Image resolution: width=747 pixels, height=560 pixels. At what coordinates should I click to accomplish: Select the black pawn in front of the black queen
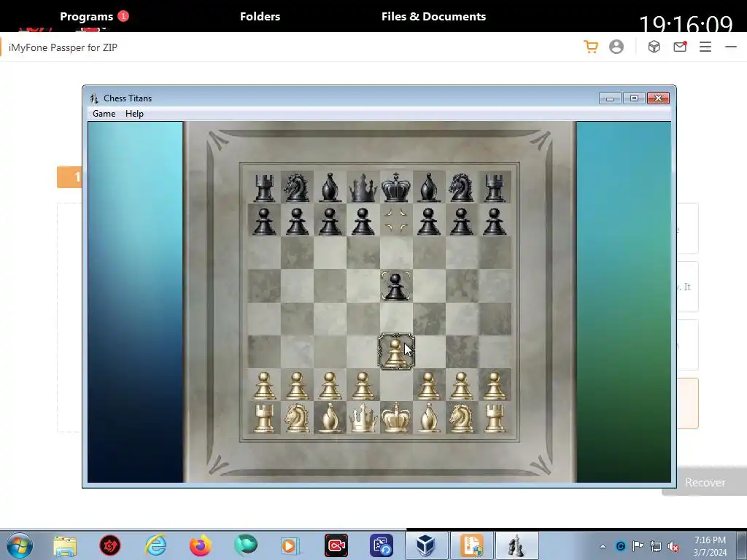pyautogui.click(x=363, y=221)
